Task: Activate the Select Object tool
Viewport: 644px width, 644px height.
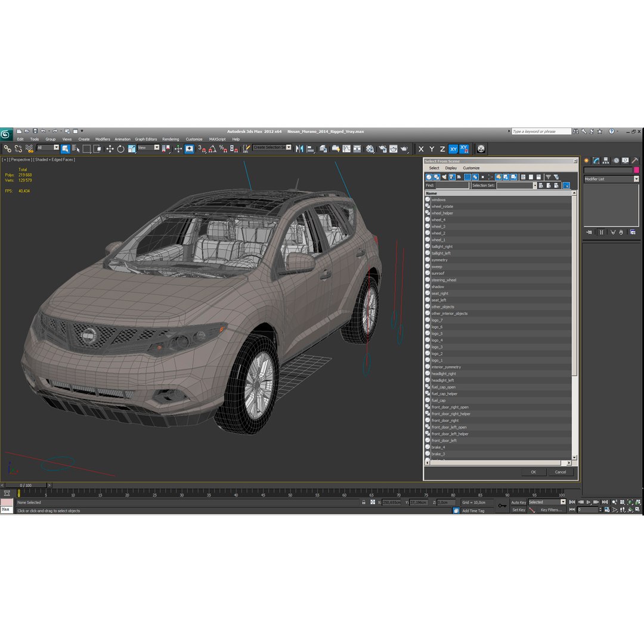Action: (x=66, y=149)
